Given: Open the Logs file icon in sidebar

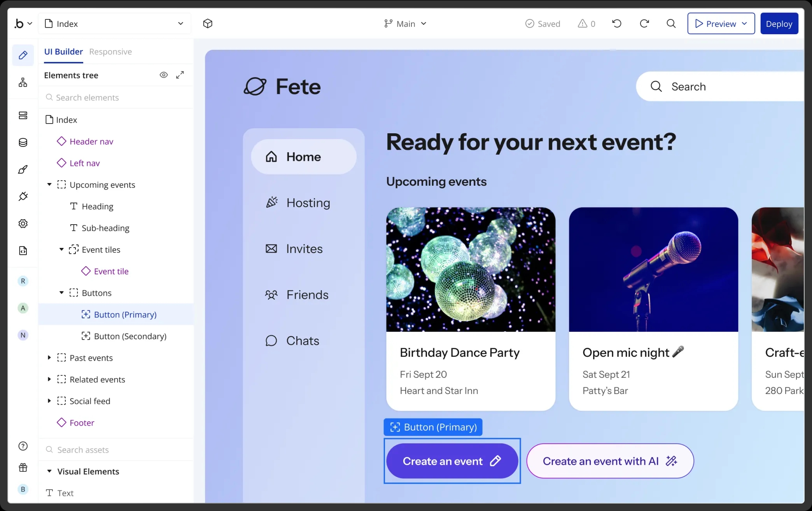Looking at the screenshot, I should click(23, 251).
